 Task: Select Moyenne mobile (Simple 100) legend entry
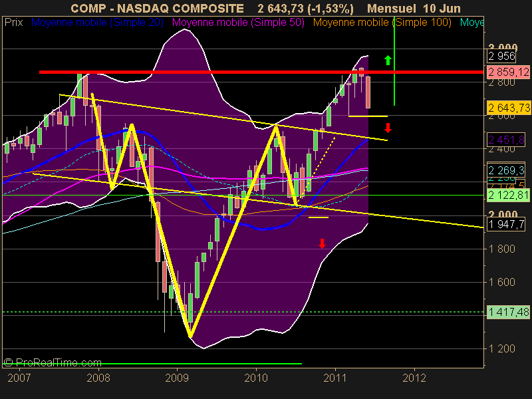point(382,23)
